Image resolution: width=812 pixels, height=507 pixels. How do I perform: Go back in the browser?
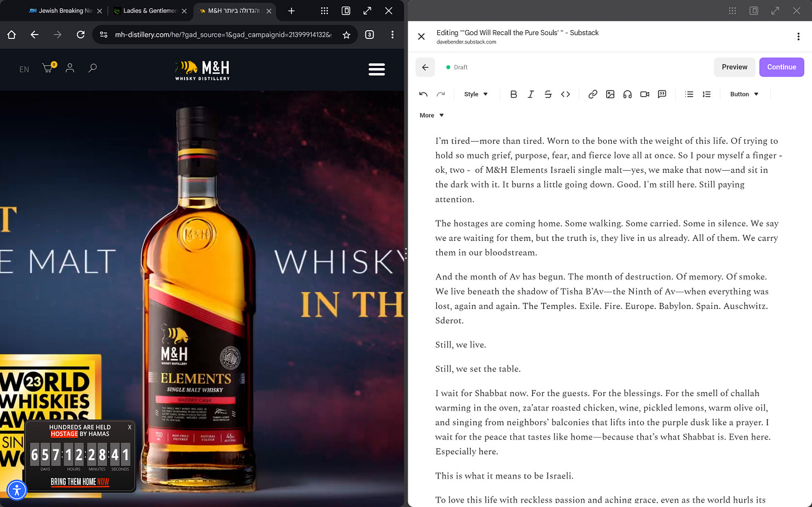click(35, 35)
